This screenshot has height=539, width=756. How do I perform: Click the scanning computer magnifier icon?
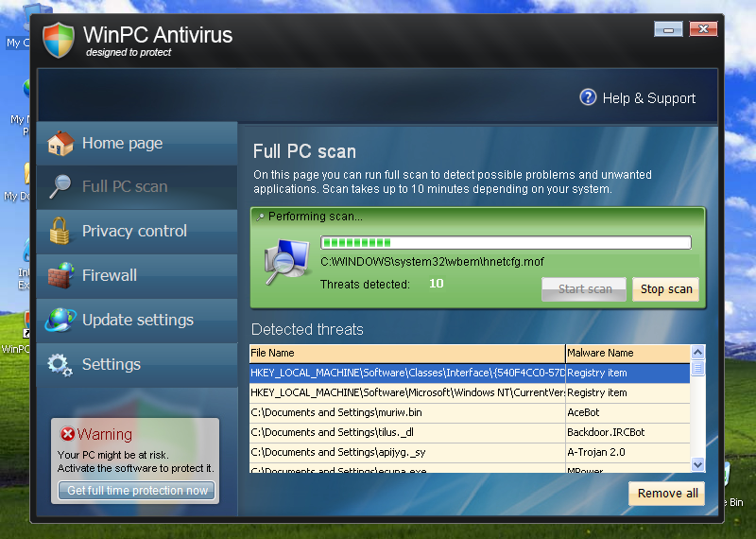(x=286, y=263)
